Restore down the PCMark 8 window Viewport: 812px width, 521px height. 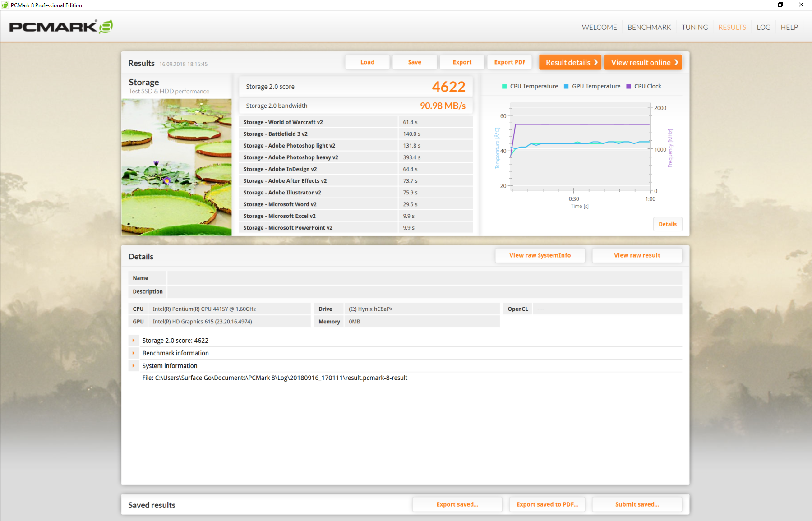coord(780,5)
